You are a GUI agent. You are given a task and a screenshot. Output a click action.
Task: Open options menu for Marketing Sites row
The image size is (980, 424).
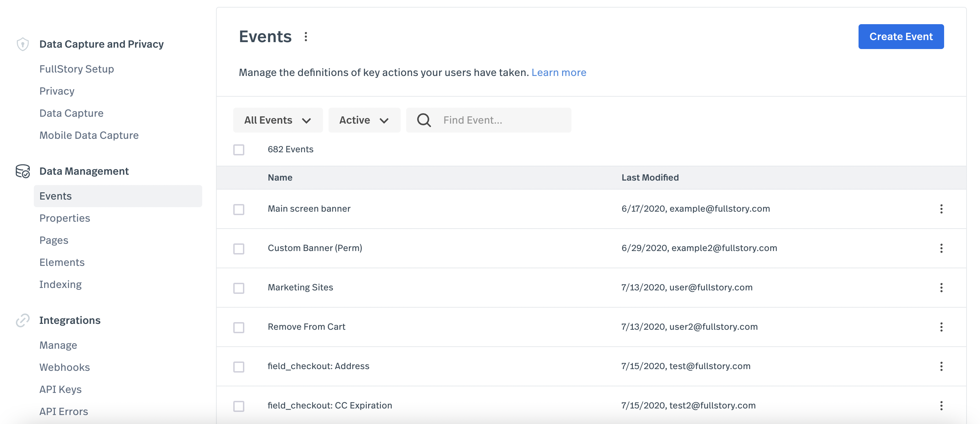click(x=941, y=288)
